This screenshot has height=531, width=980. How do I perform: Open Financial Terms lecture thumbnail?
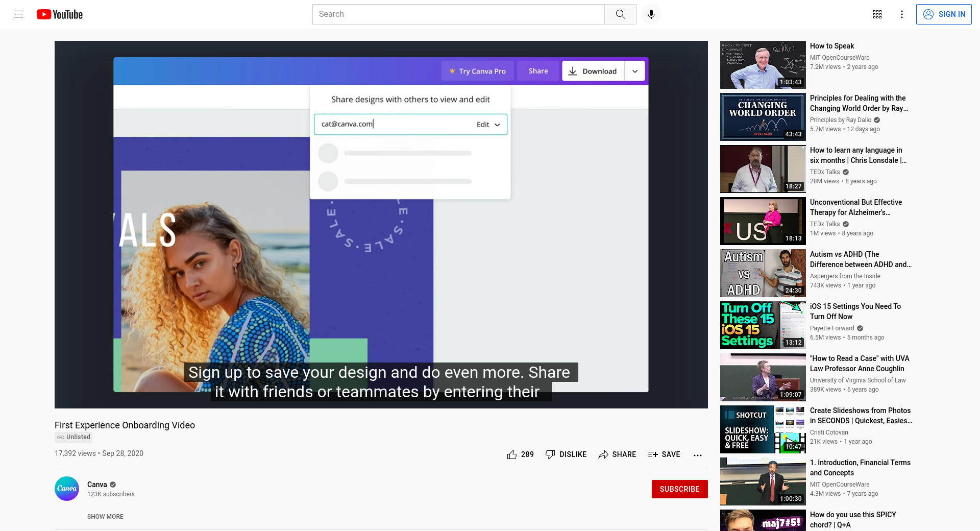(763, 481)
